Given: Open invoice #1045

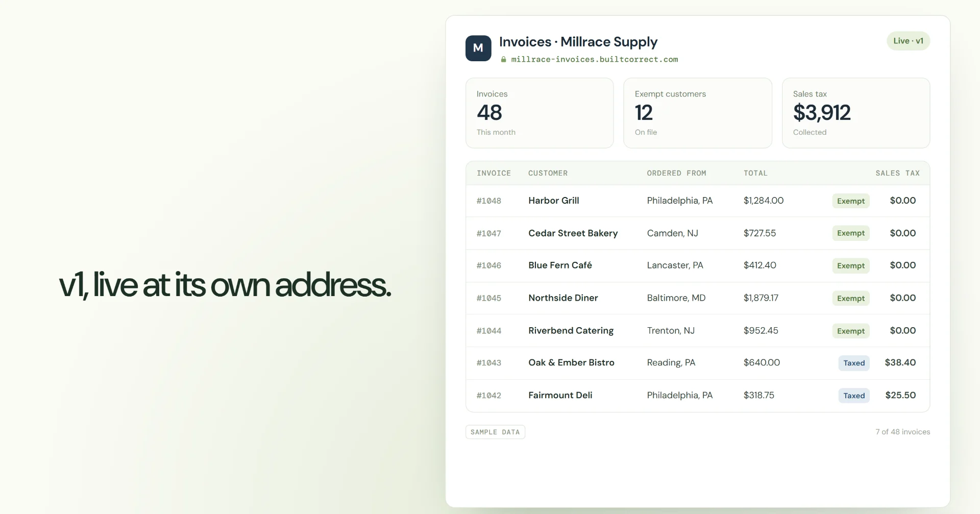Looking at the screenshot, I should point(489,298).
